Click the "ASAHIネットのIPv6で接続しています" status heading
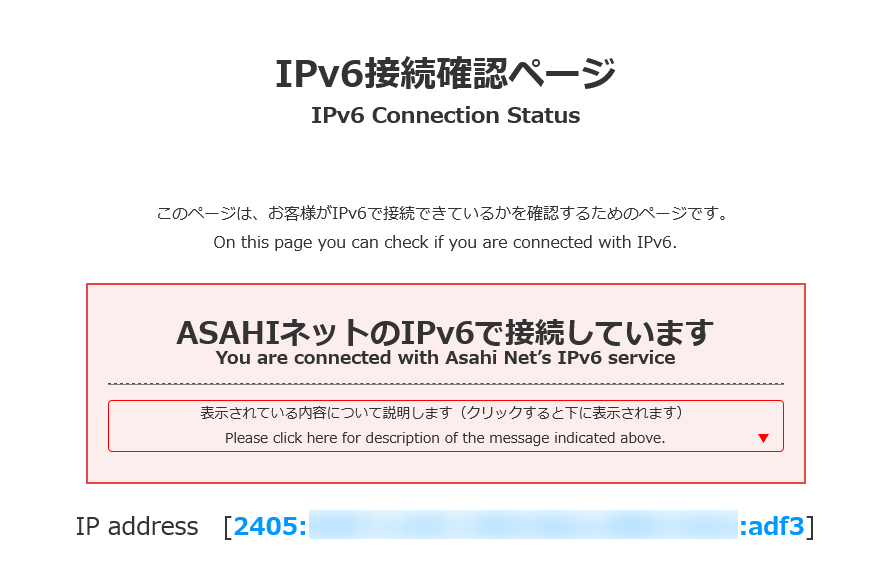Image resolution: width=890 pixels, height=583 pixels. (x=445, y=331)
